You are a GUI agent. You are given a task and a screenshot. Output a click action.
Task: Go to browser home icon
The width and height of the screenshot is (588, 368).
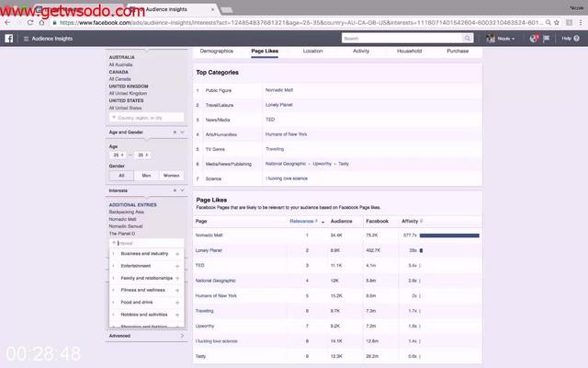[41, 23]
